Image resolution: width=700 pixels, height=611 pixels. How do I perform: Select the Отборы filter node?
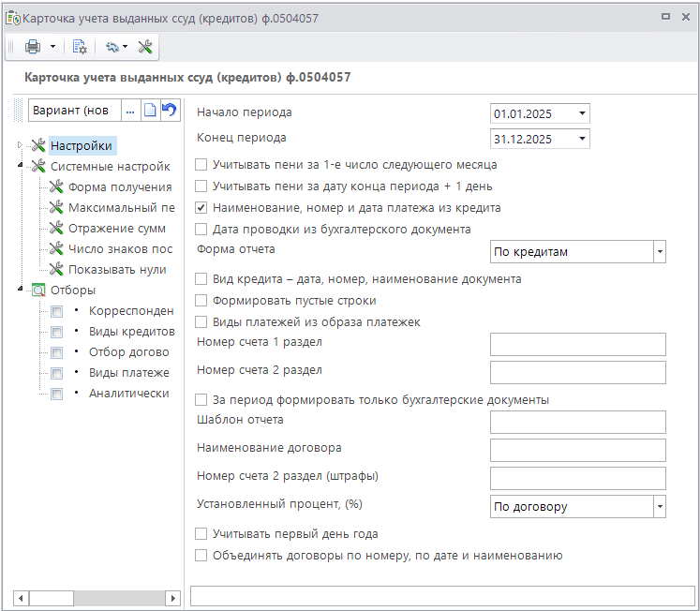73,290
